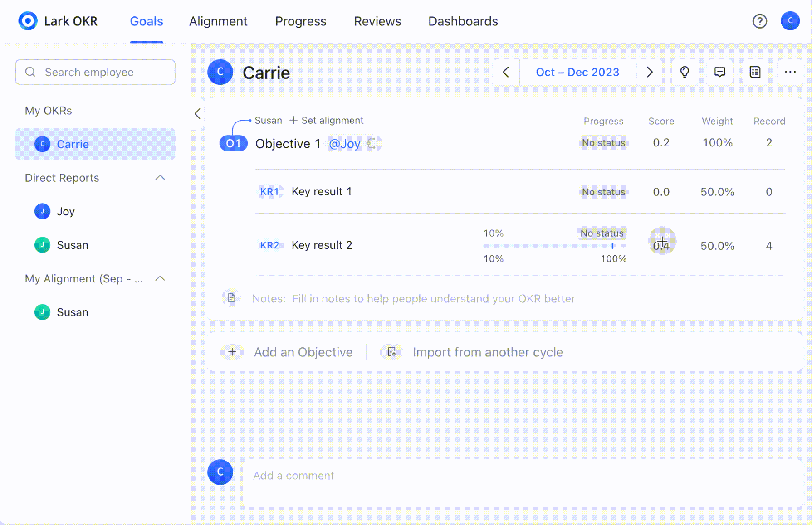Viewport: 812px width, 525px height.
Task: Click Carrie's avatar under My OKRs
Action: coord(43,144)
